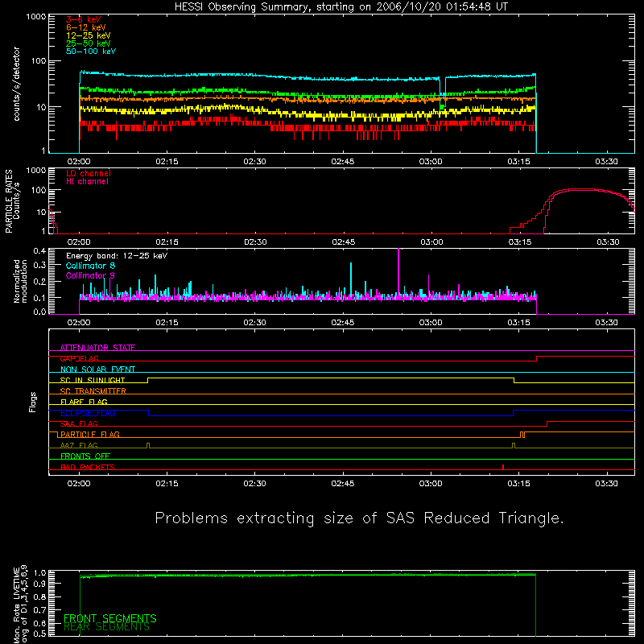
Task: Click the NON_SOLAR_EVENT flag label
Action: [x=97, y=369]
